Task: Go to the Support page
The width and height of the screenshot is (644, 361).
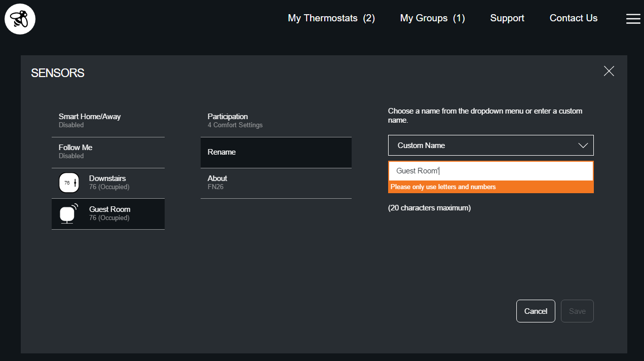Action: coord(507,18)
